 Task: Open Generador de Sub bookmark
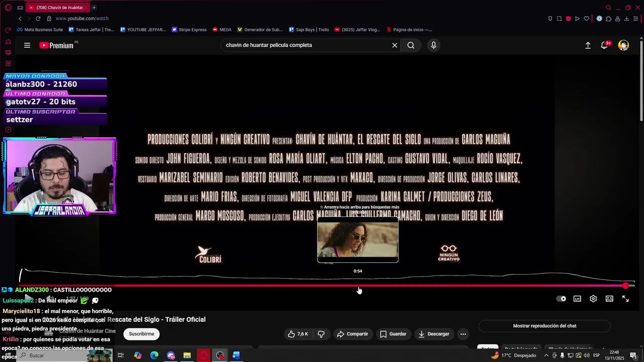[260, 30]
